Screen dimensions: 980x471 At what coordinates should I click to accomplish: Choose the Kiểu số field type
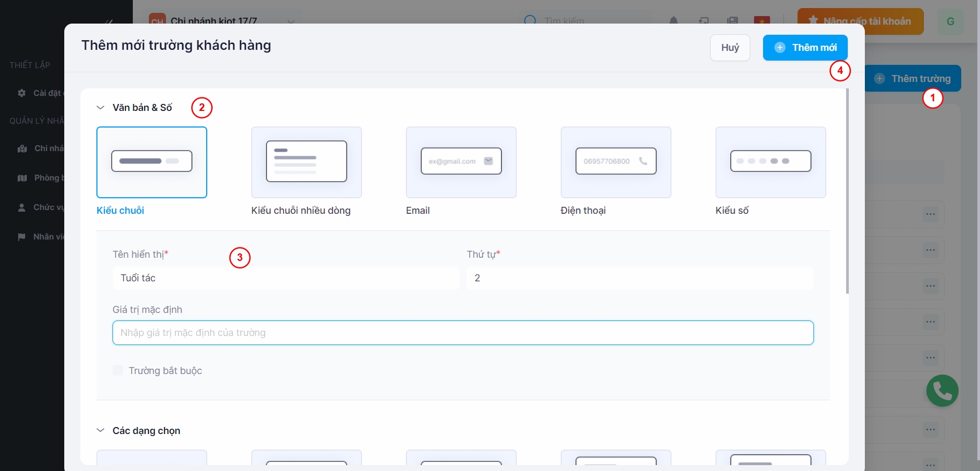coord(771,162)
